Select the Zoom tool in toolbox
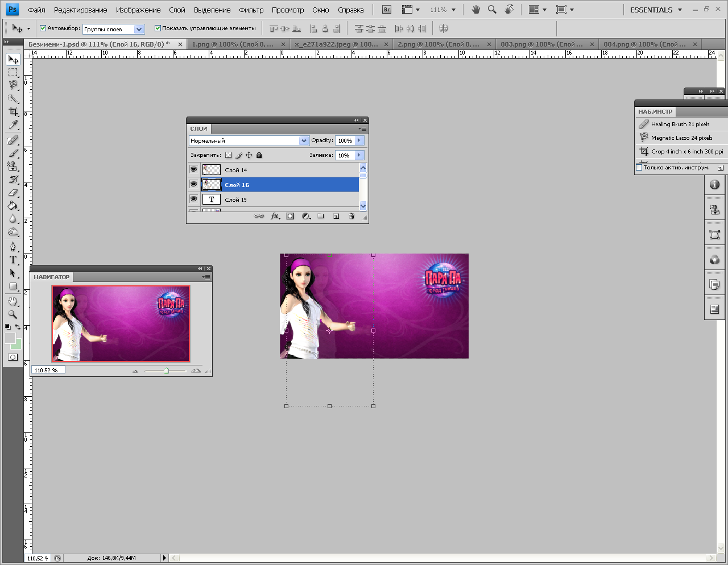The height and width of the screenshot is (565, 728). [13, 314]
